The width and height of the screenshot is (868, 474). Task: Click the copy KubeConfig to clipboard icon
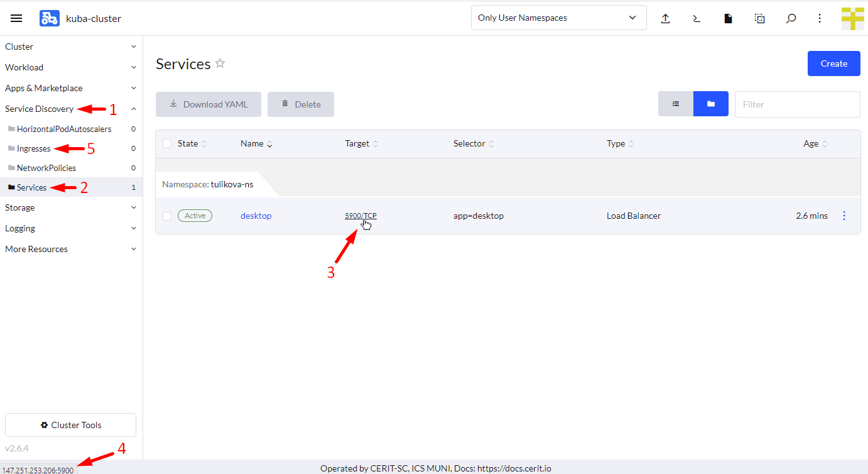coord(759,18)
